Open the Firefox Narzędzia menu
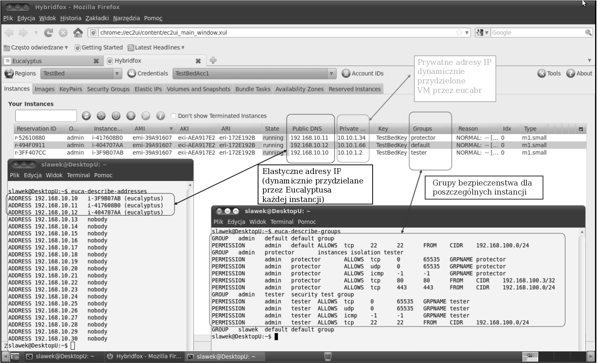 [126, 18]
